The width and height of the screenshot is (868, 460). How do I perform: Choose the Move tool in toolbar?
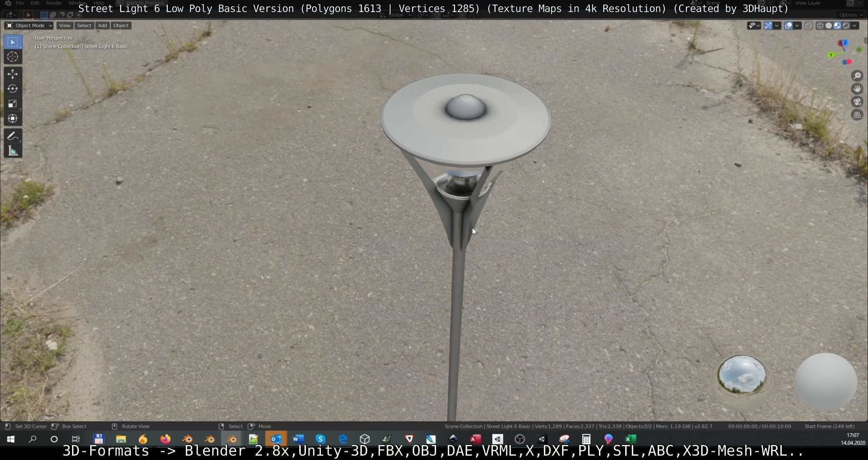(13, 74)
